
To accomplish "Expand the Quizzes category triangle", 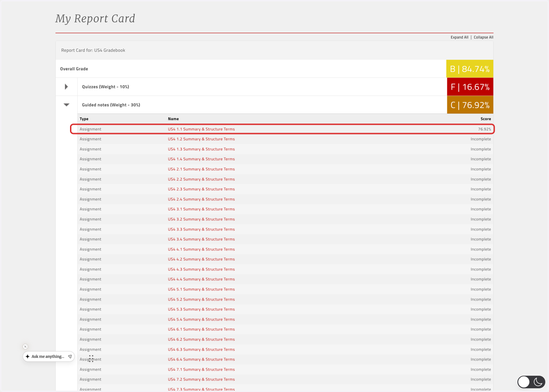I will (66, 86).
